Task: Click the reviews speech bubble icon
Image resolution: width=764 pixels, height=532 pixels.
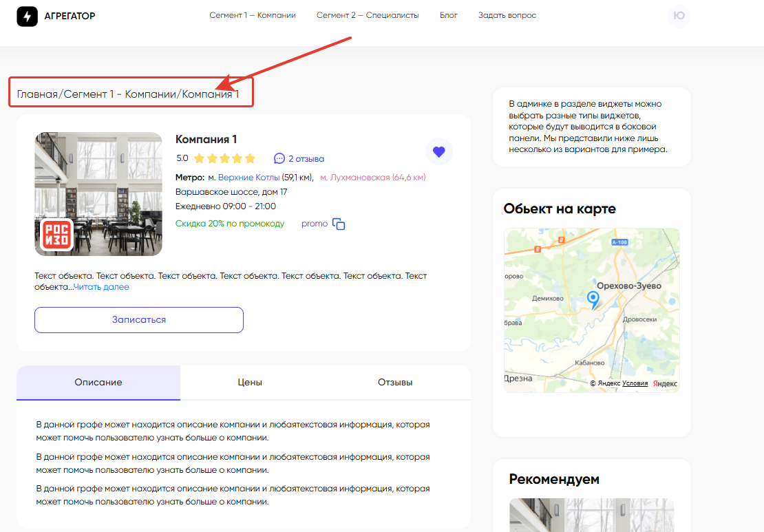Action: click(279, 158)
